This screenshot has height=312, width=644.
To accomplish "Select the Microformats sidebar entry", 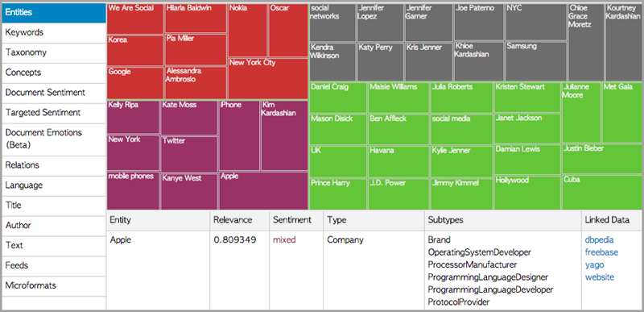I will point(53,286).
